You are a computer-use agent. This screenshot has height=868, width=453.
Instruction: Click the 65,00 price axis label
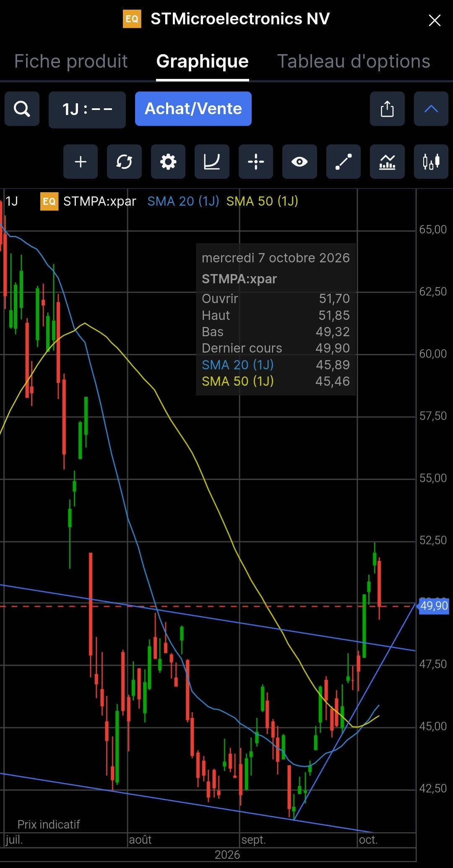(x=433, y=230)
